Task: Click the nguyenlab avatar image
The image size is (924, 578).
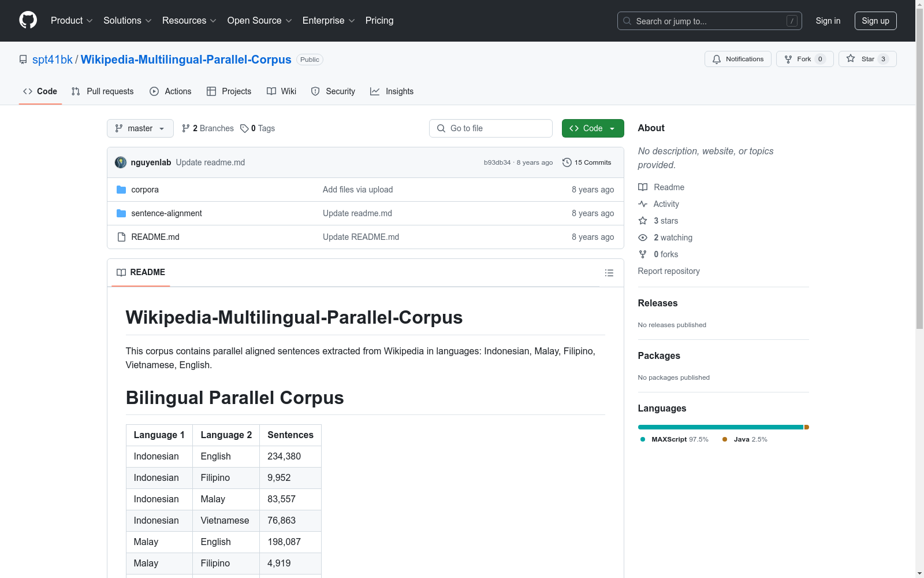Action: tap(121, 162)
